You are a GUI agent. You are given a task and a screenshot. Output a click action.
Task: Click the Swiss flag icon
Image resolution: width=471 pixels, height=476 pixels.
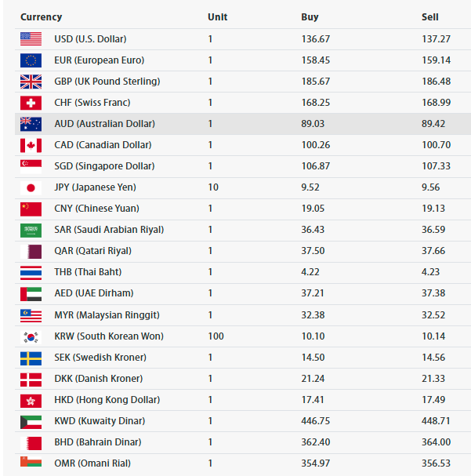[31, 103]
